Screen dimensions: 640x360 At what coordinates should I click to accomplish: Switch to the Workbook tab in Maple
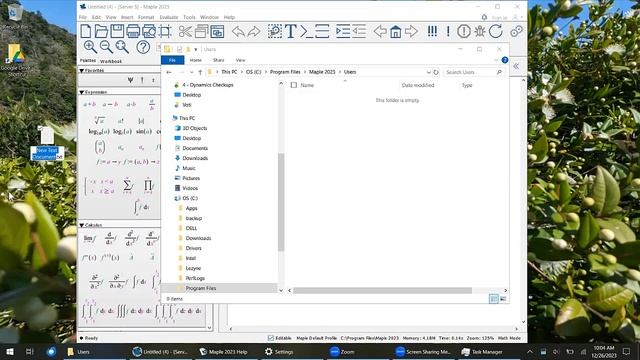click(111, 61)
